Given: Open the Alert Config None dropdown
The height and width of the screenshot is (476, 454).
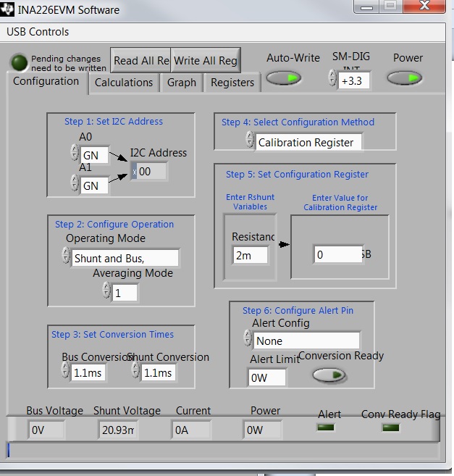Looking at the screenshot, I should (x=306, y=341).
